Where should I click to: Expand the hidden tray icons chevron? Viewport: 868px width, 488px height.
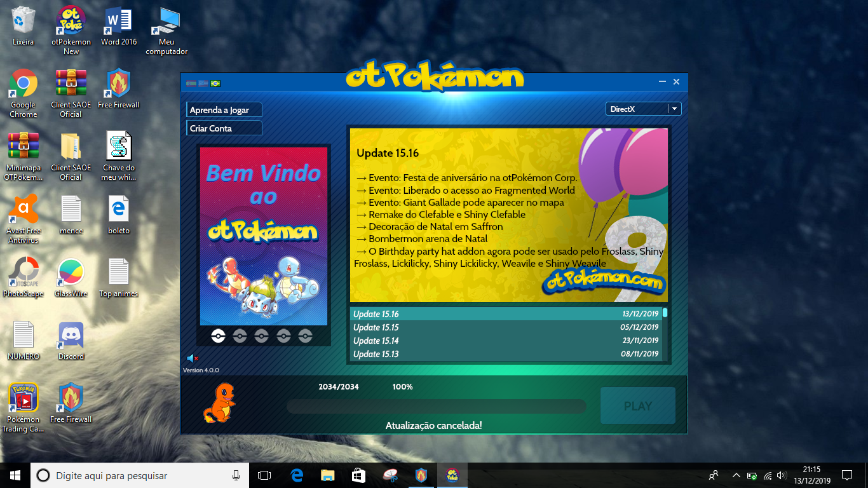736,475
